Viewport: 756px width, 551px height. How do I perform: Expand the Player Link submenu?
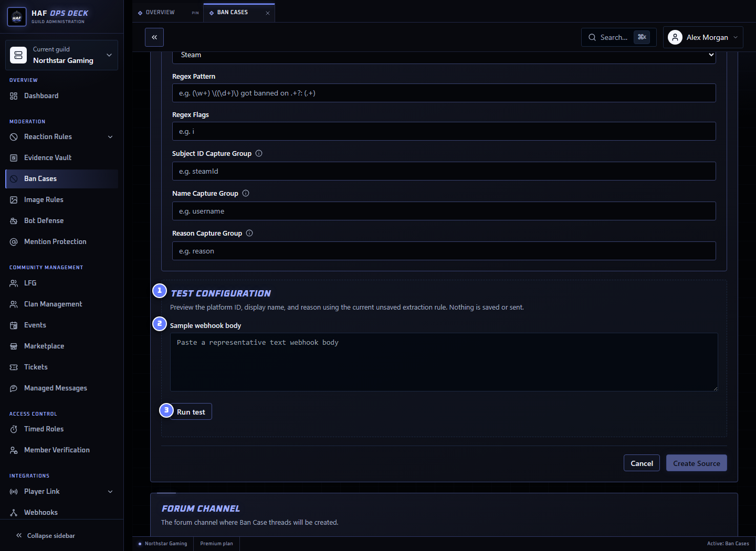(110, 492)
